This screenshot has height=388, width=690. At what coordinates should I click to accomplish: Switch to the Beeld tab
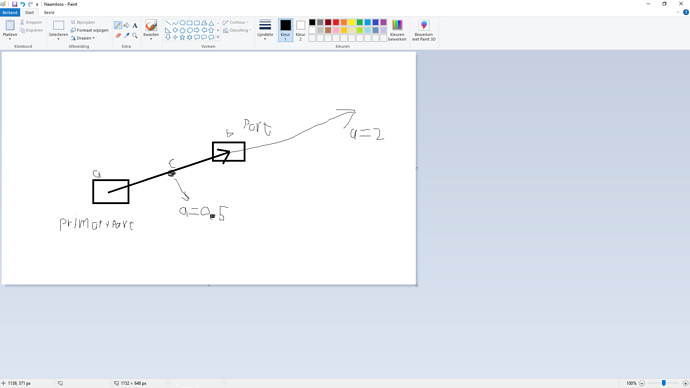tap(49, 13)
